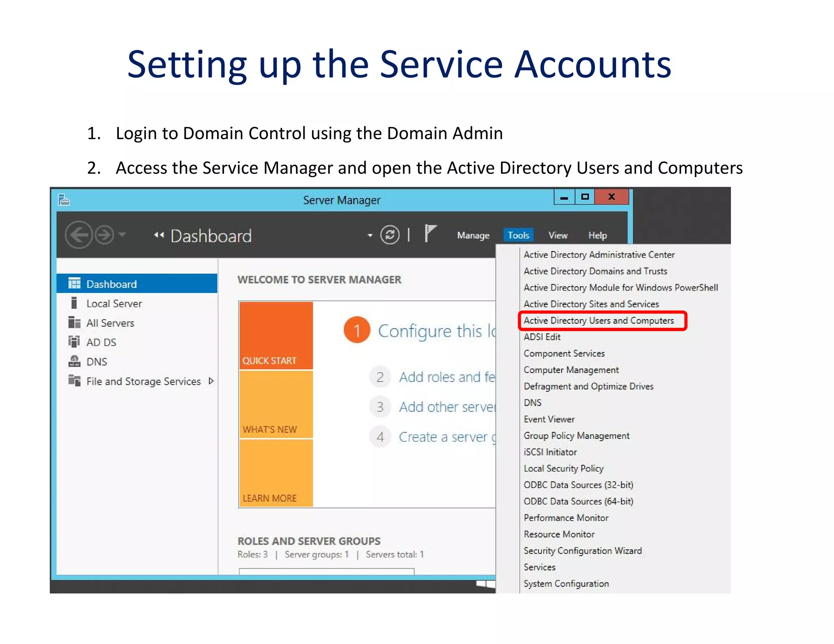Open the Help menu
This screenshot has width=834, height=644.
597,235
